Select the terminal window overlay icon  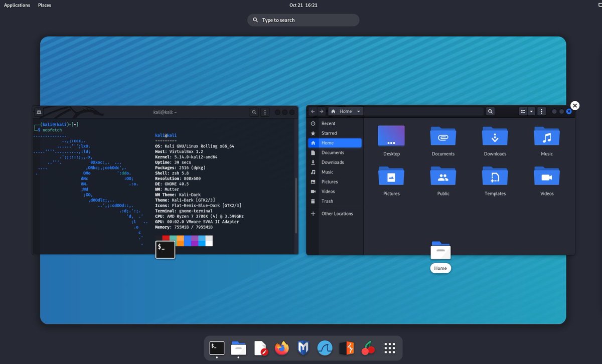tap(165, 249)
